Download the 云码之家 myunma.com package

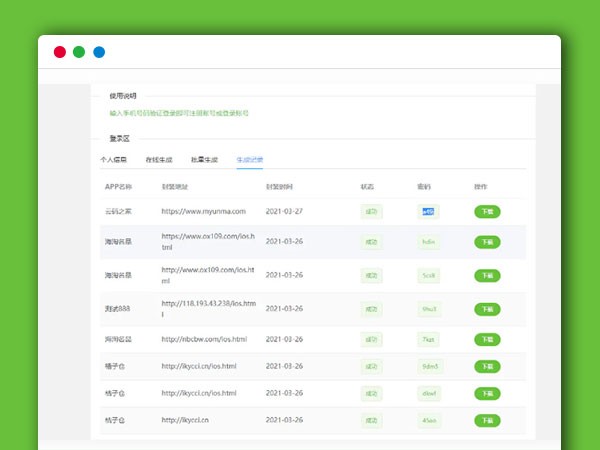point(487,211)
